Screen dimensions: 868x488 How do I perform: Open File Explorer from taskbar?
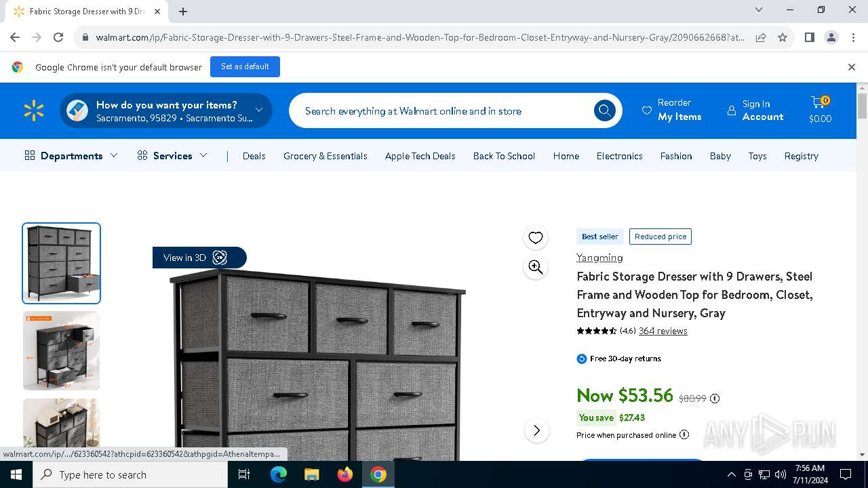pos(311,474)
